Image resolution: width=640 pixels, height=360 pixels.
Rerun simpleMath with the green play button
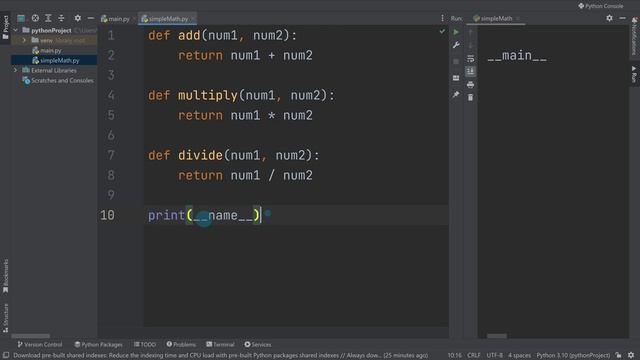coord(456,32)
